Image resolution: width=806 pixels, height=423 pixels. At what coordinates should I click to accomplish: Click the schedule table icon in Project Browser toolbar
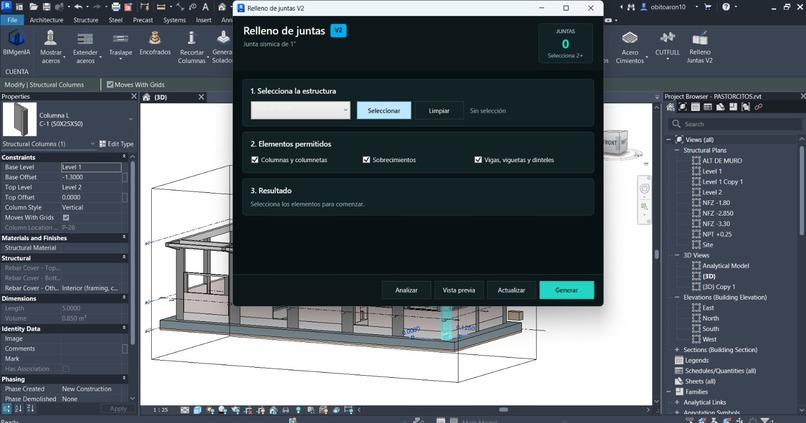coord(708,107)
